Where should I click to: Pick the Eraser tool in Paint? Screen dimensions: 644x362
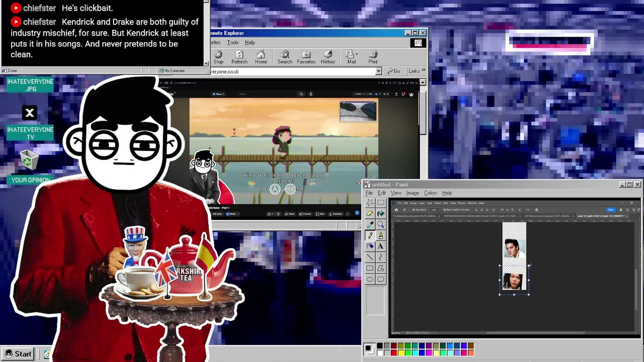point(370,214)
